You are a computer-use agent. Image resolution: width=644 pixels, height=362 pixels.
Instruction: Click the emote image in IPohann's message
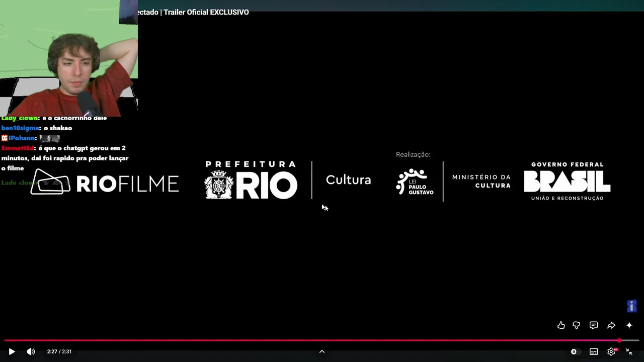pyautogui.click(x=50, y=138)
